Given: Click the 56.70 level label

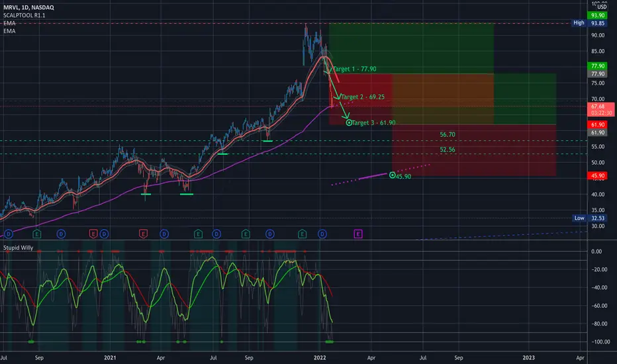Looking at the screenshot, I should tap(448, 134).
